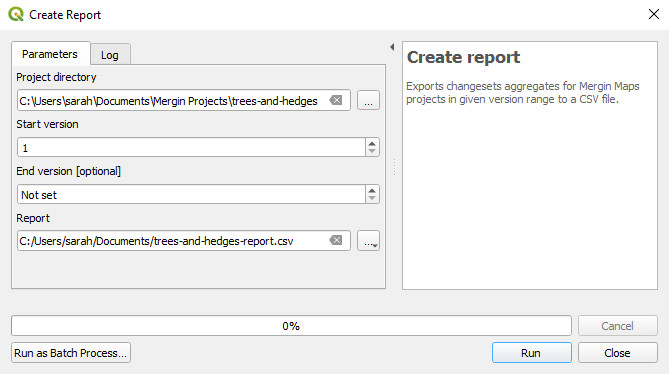Close the window with the X button
The height and width of the screenshot is (374, 669).
[654, 14]
